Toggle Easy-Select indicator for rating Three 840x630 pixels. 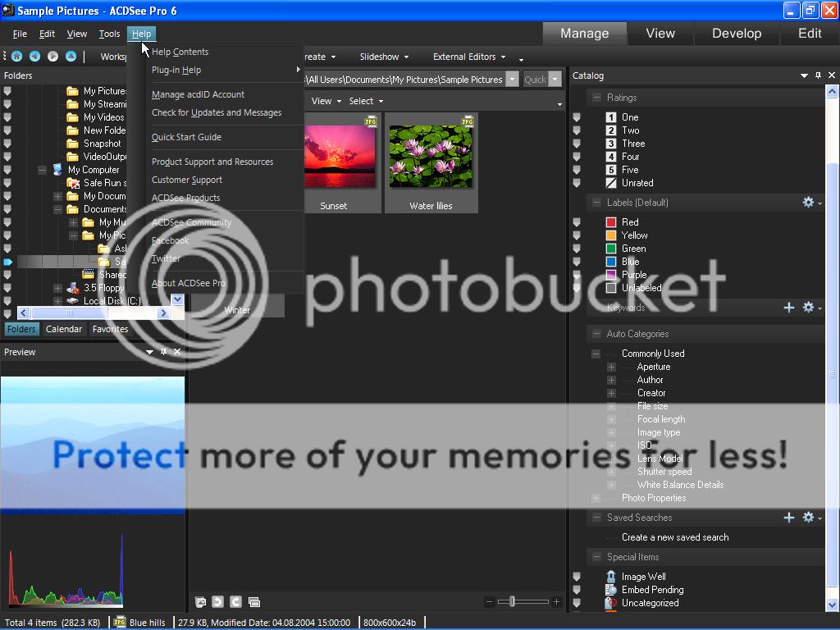[577, 144]
